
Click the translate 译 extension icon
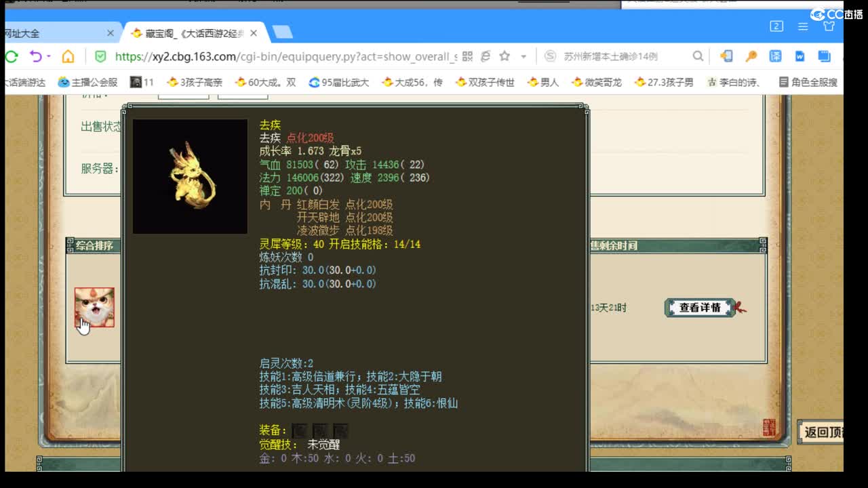point(775,56)
